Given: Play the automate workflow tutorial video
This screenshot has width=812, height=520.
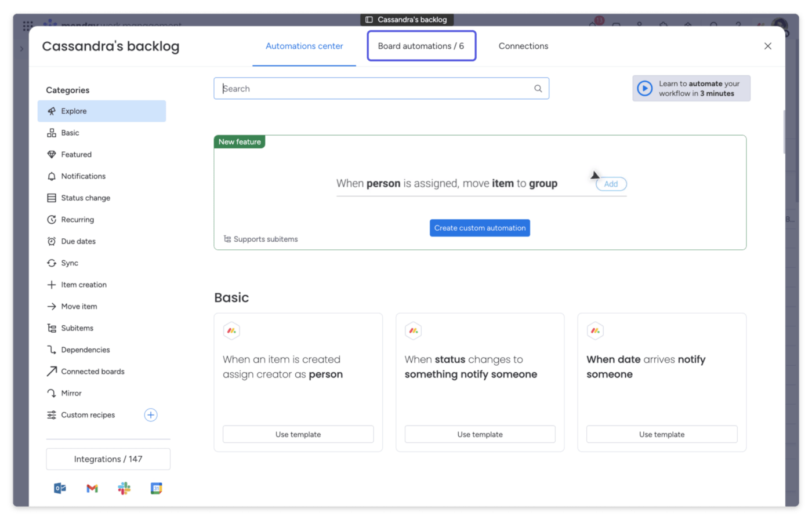Looking at the screenshot, I should point(645,89).
